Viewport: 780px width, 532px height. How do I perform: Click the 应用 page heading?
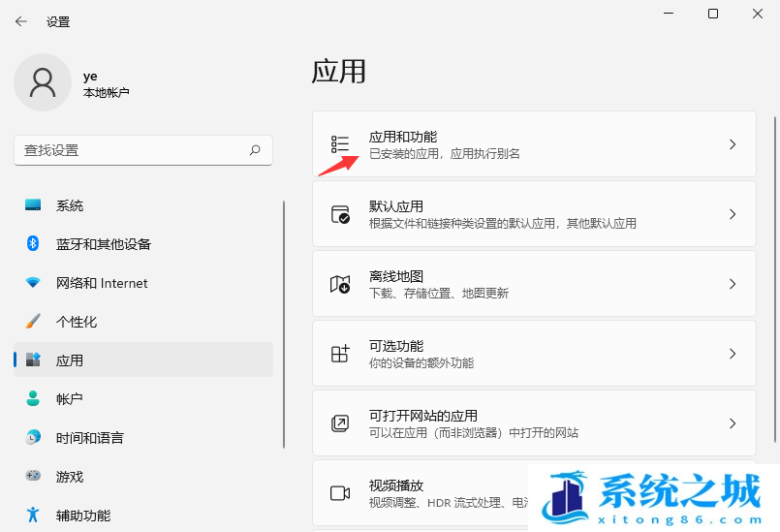(339, 71)
